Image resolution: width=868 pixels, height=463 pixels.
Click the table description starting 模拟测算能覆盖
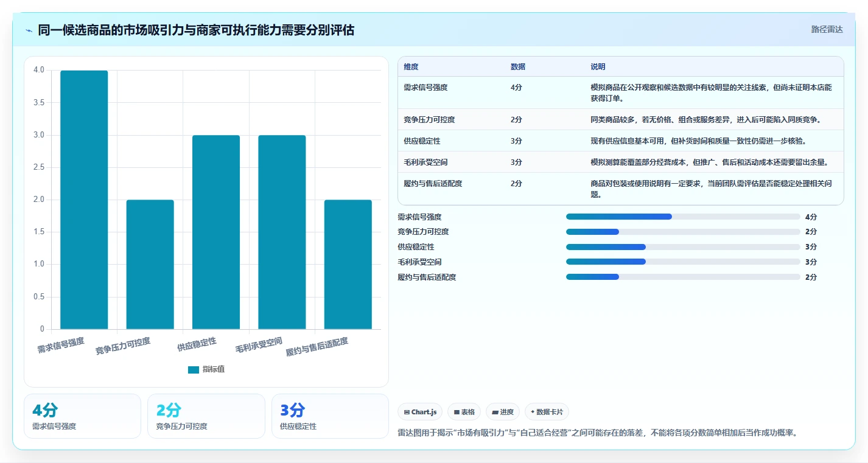click(x=709, y=162)
